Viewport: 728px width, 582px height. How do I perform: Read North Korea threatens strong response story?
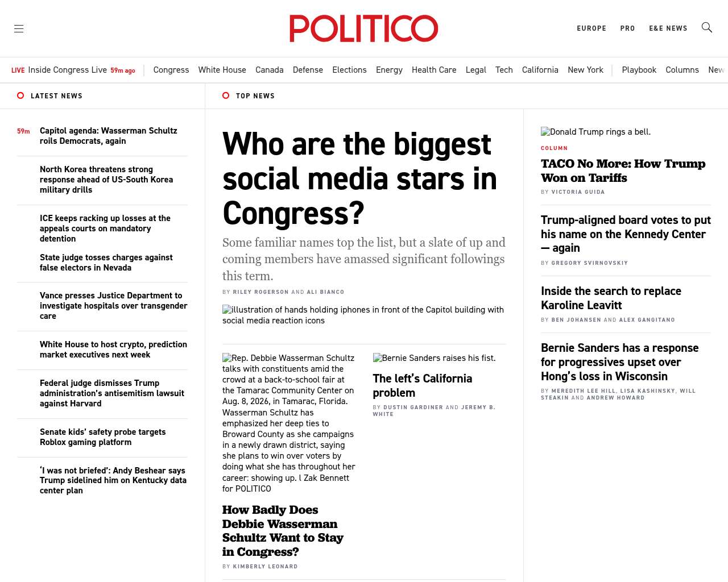106,180
